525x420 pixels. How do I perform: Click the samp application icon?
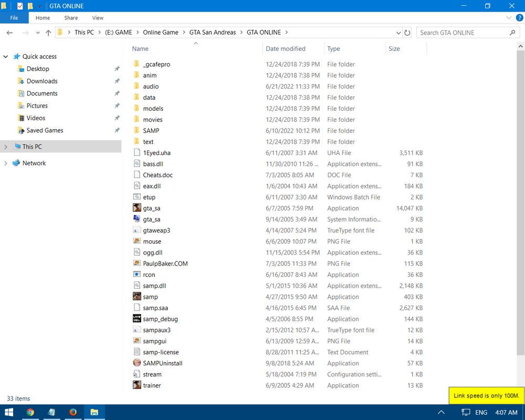[136, 297]
